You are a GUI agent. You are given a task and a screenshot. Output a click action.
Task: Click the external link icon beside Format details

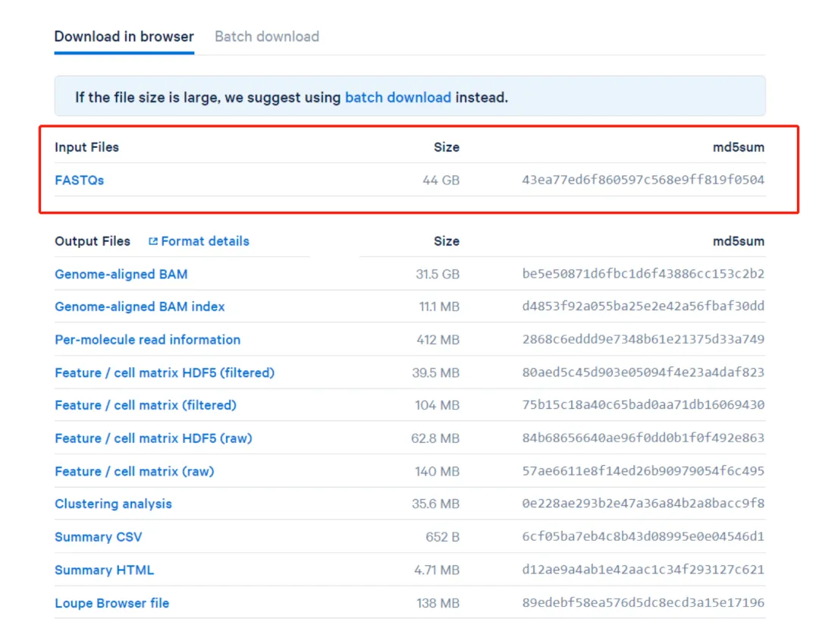click(153, 241)
